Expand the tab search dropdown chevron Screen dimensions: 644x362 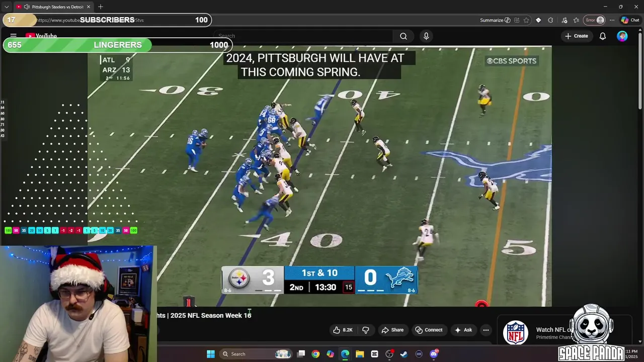[7, 7]
